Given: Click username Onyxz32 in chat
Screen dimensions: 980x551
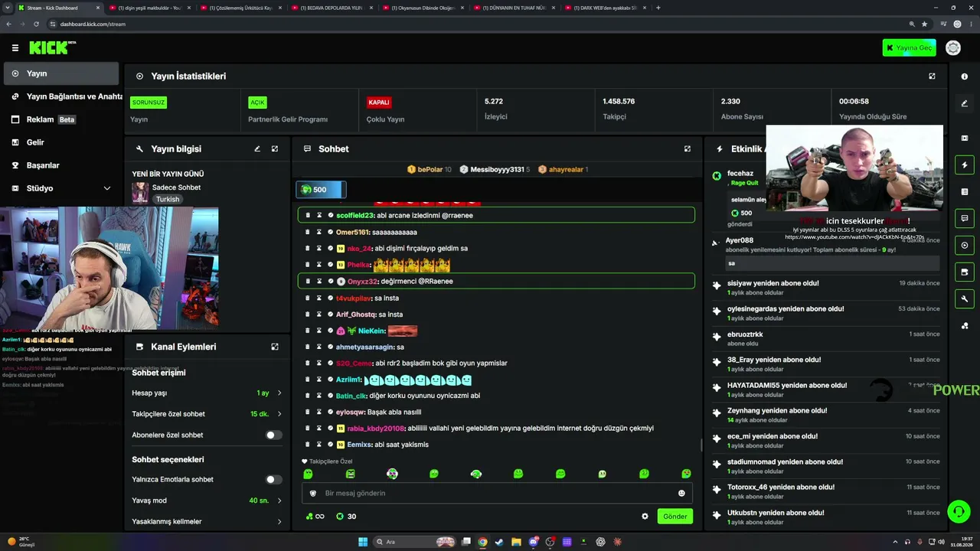Looking at the screenshot, I should point(363,282).
